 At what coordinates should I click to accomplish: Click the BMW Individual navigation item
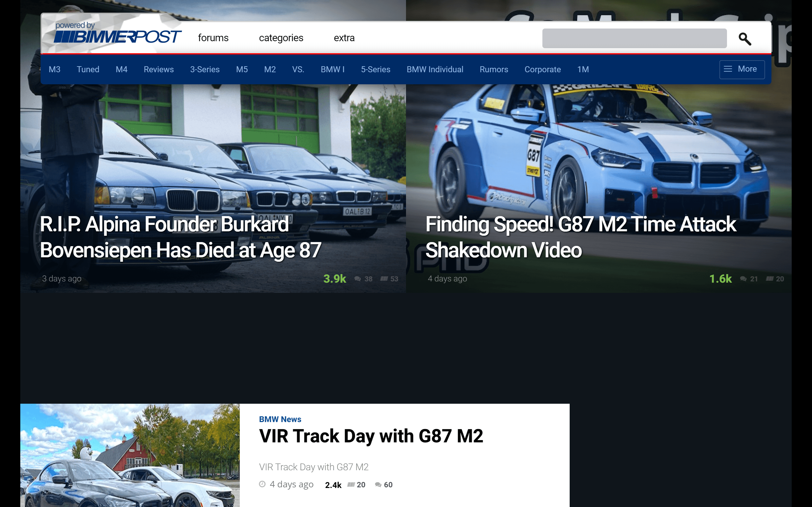point(435,69)
